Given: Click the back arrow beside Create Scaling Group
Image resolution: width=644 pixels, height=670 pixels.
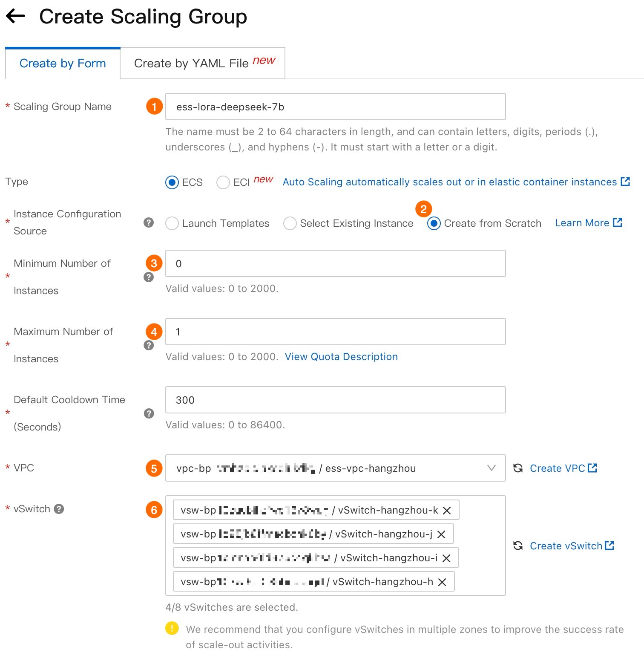Looking at the screenshot, I should [x=16, y=17].
